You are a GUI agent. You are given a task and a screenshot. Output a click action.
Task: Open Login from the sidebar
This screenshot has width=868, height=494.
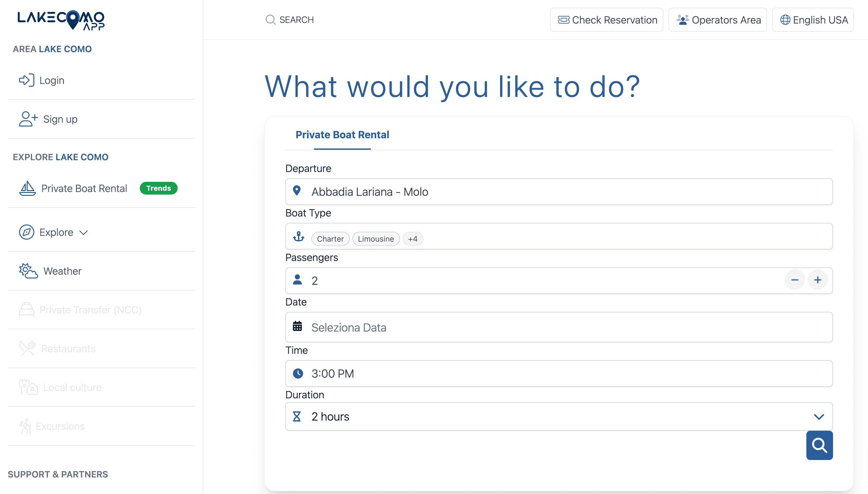51,80
